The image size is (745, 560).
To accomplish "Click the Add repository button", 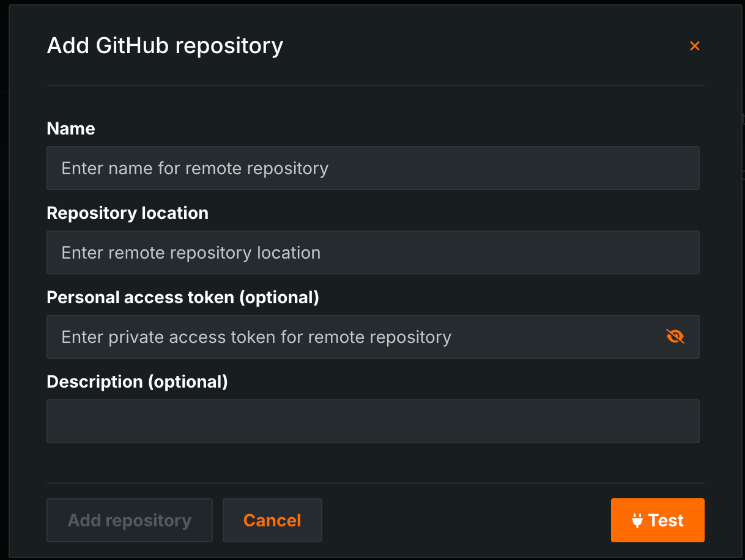I will click(x=129, y=520).
